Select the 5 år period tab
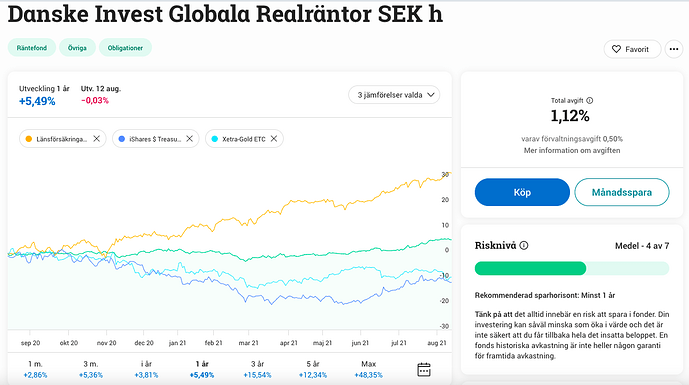This screenshot has height=385, width=689. tap(313, 369)
